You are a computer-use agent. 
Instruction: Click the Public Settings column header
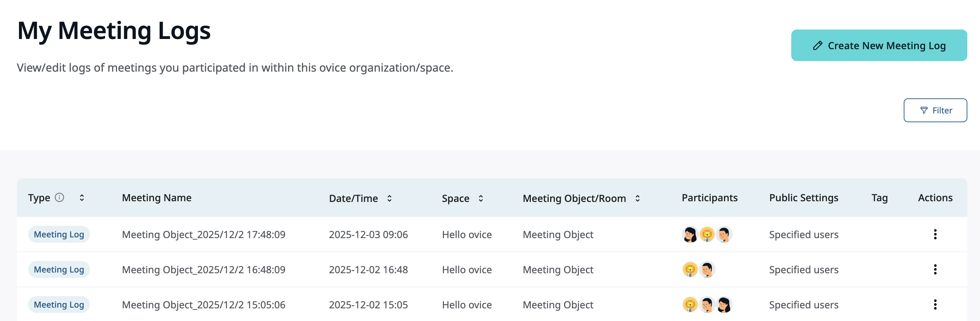click(804, 198)
